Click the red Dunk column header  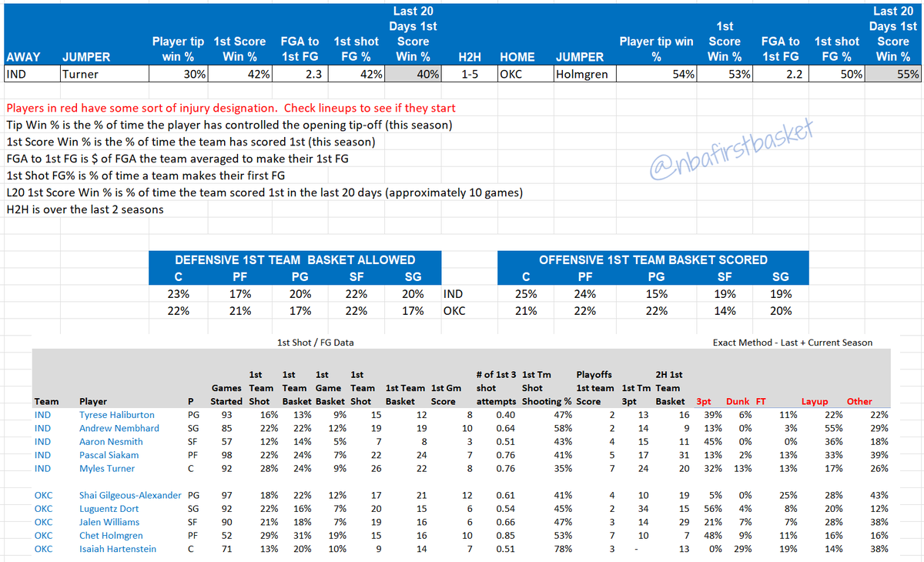coord(736,401)
